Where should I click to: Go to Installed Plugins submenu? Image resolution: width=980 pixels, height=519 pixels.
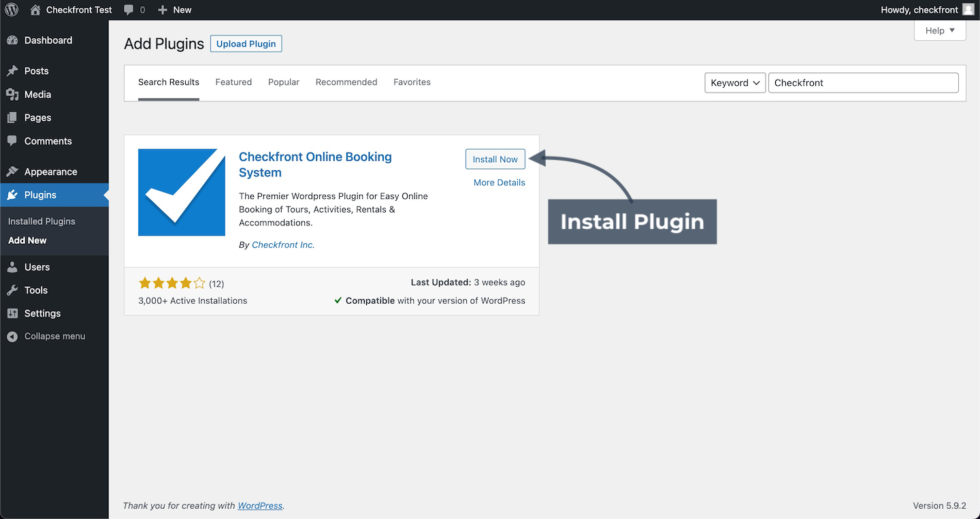[x=42, y=221]
